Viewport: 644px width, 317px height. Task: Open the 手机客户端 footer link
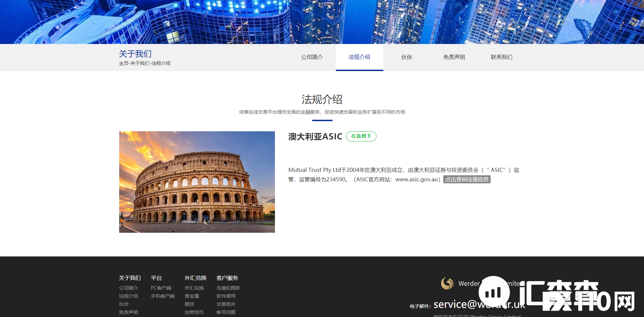[x=163, y=296]
